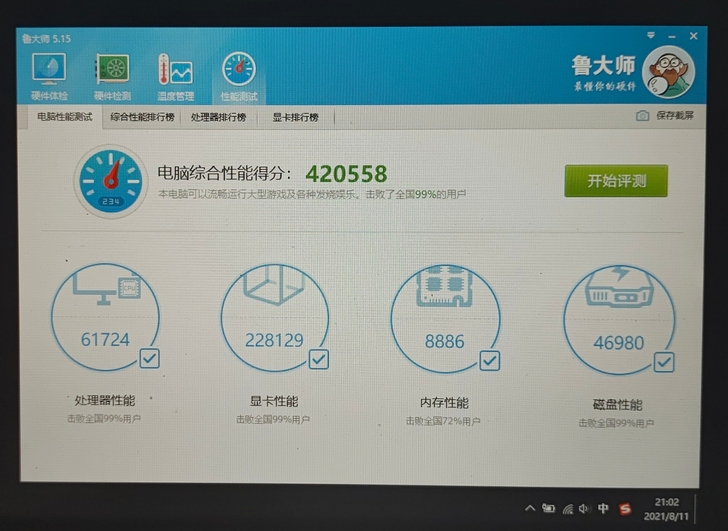Toggle the 中 Chinese input mode indicator
The image size is (728, 531).
point(603,508)
